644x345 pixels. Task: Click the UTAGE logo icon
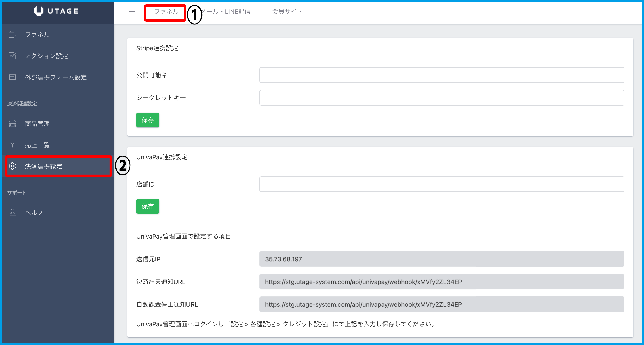coord(38,11)
